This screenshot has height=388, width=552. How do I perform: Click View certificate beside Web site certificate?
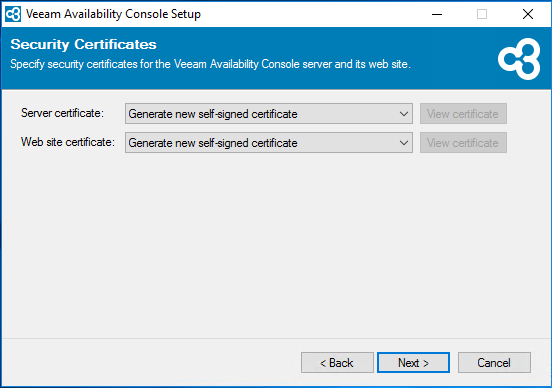click(x=463, y=143)
